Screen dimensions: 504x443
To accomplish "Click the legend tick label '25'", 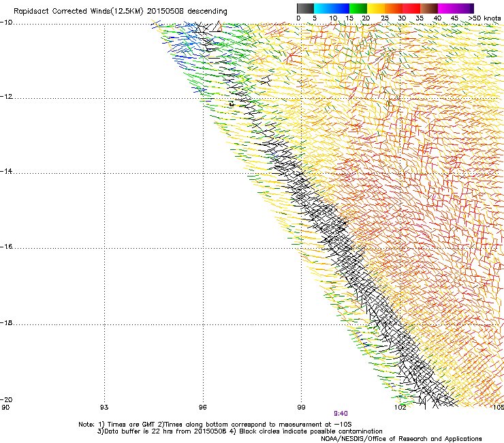I will click(x=385, y=18).
